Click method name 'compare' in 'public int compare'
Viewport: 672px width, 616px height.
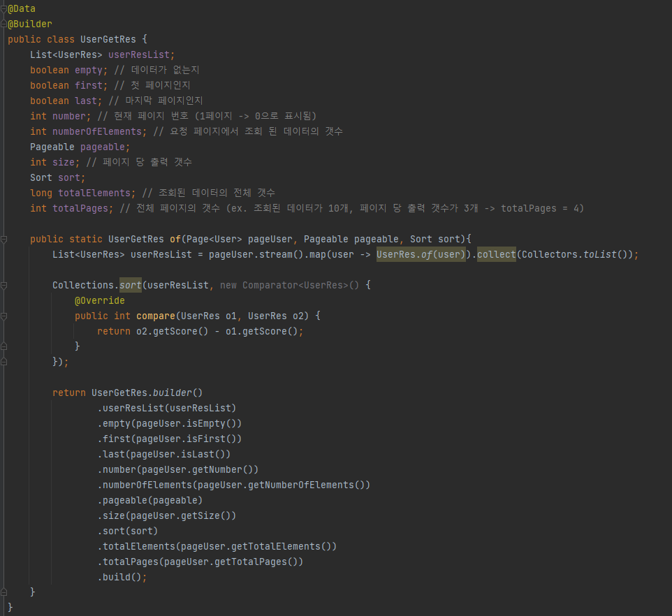click(156, 316)
